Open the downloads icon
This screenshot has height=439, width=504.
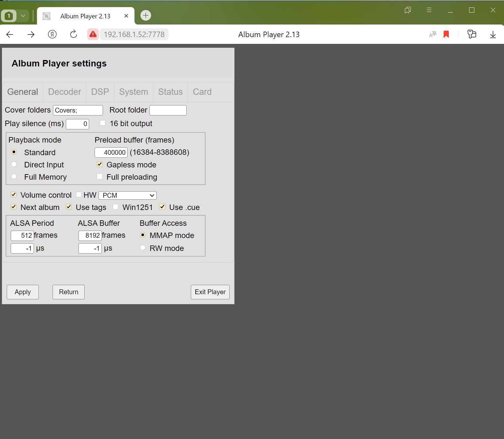pos(493,35)
